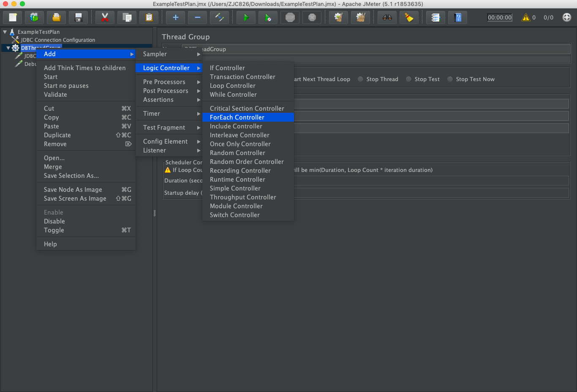The height and width of the screenshot is (392, 577).
Task: Click the ExampleTestPlan flask icon
Action: [x=12, y=32]
